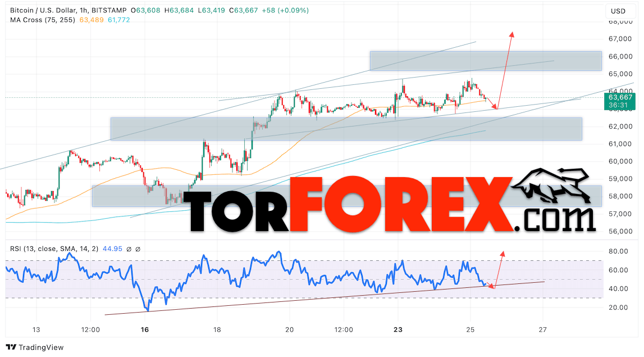Click the second RSI circle-slash icon

point(138,249)
